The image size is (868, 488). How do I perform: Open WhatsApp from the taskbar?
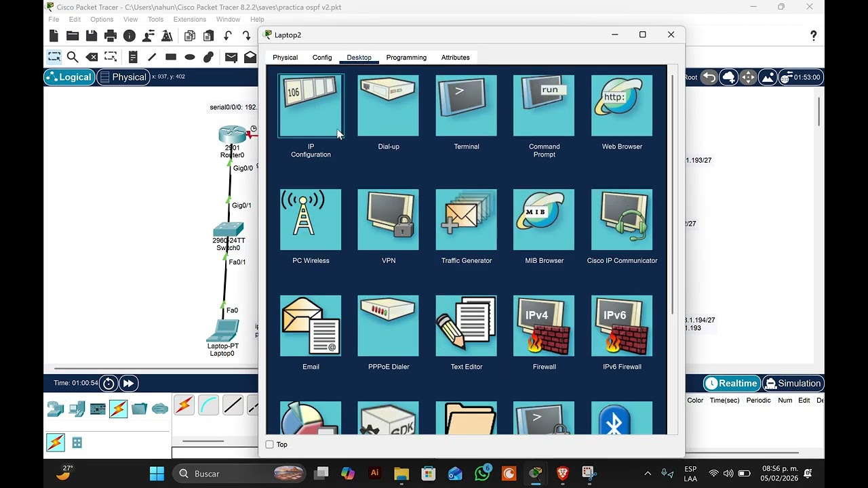482,473
